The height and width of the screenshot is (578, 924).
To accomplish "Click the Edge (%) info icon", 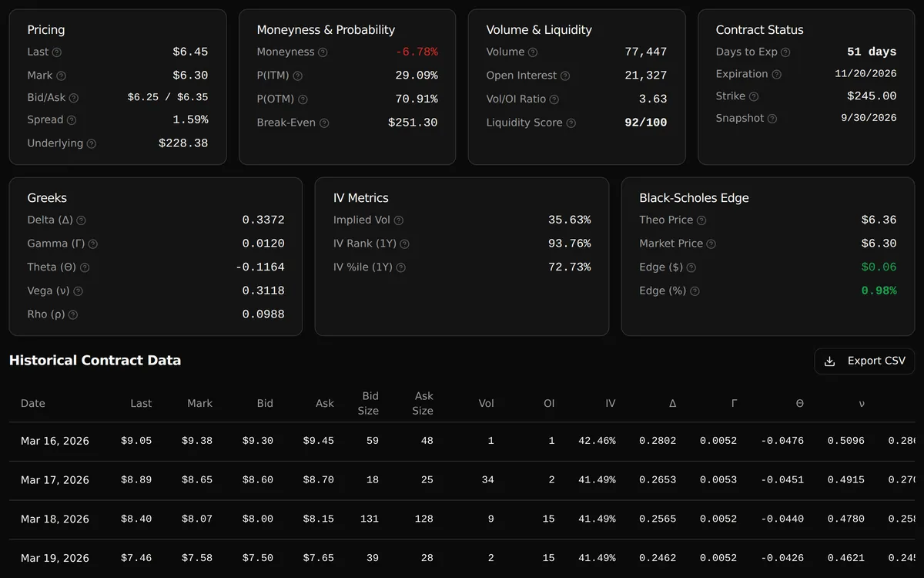I will point(695,291).
